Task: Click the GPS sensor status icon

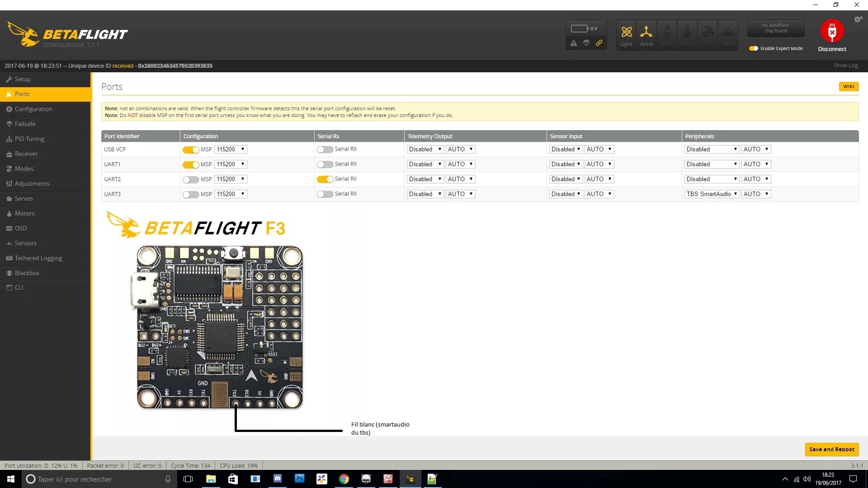Action: 708,33
